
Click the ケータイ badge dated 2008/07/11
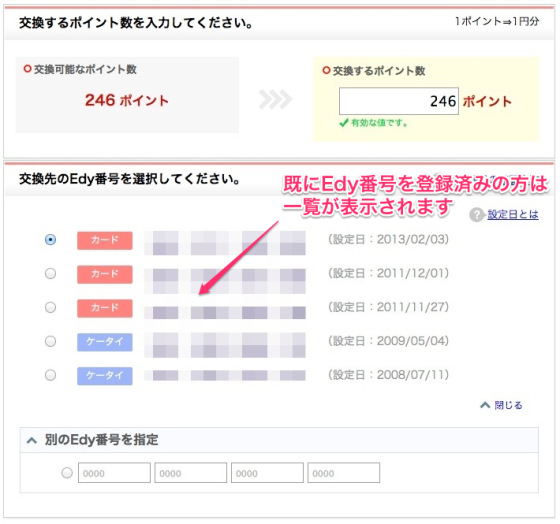(105, 376)
